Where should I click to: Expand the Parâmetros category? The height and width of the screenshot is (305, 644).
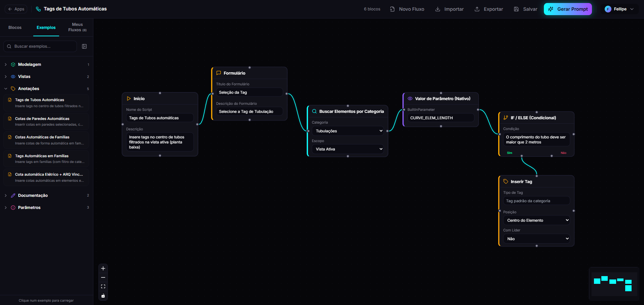pyautogui.click(x=6, y=208)
